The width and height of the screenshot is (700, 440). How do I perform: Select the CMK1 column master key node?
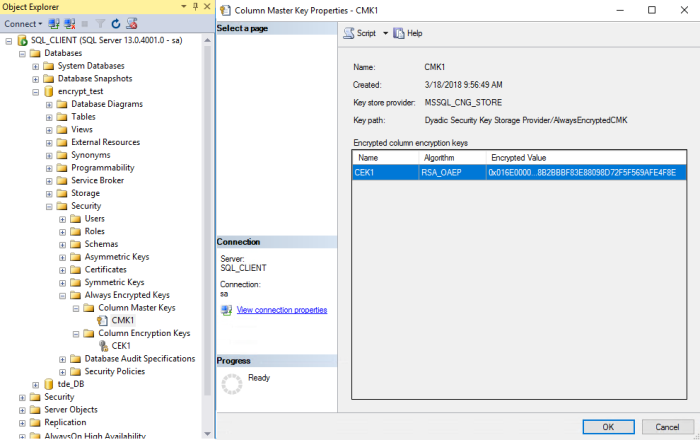122,321
